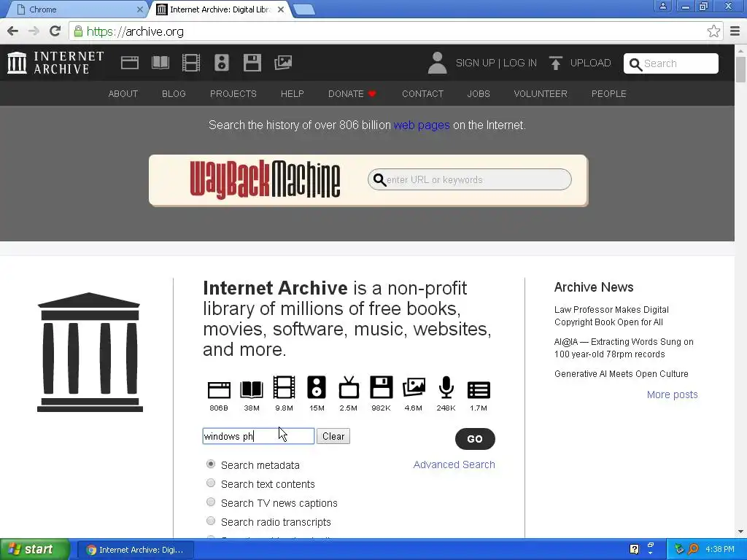The height and width of the screenshot is (560, 747).
Task: Open the video film icon in top navigation
Action: tap(191, 63)
